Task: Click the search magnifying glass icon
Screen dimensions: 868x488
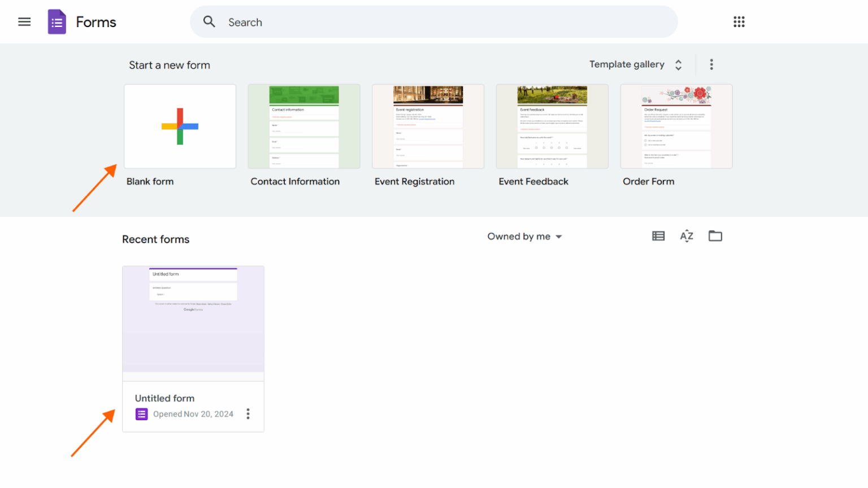Action: coord(209,21)
